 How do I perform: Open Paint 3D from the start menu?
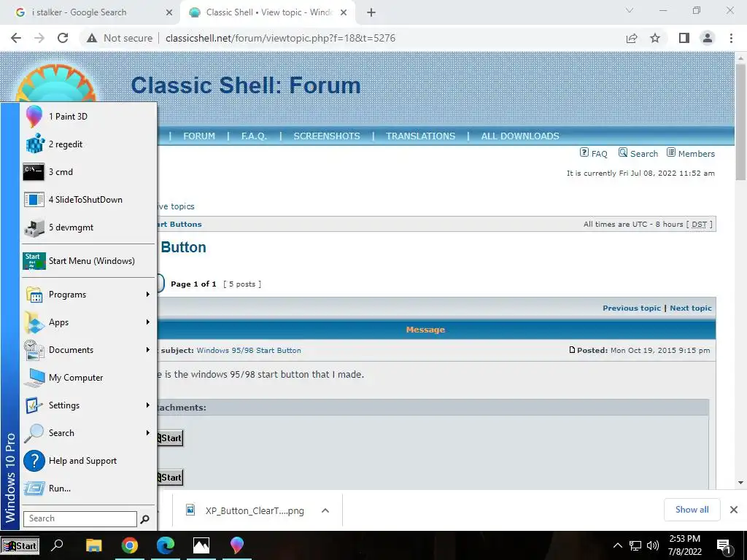click(88, 117)
